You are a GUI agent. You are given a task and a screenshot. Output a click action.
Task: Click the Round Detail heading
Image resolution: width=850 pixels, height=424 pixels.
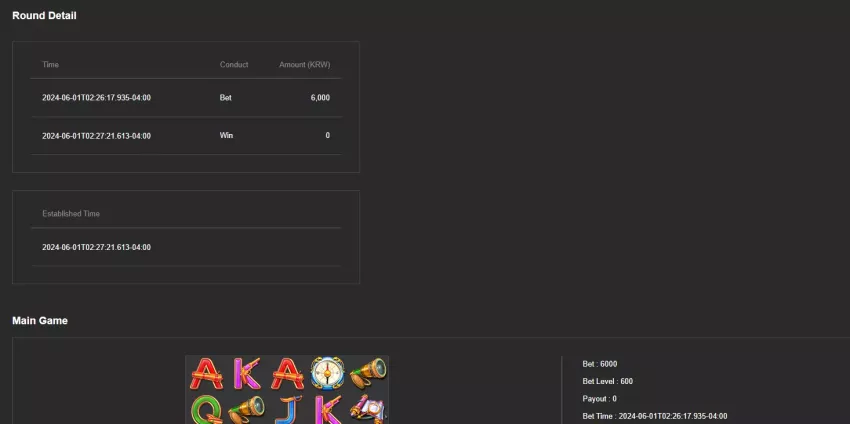44,16
